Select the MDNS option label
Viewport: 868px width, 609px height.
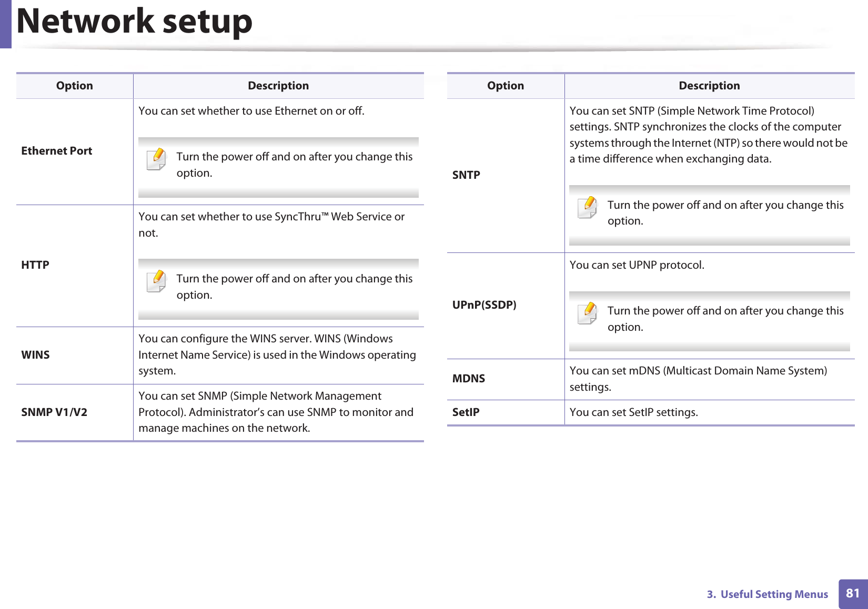coord(469,379)
